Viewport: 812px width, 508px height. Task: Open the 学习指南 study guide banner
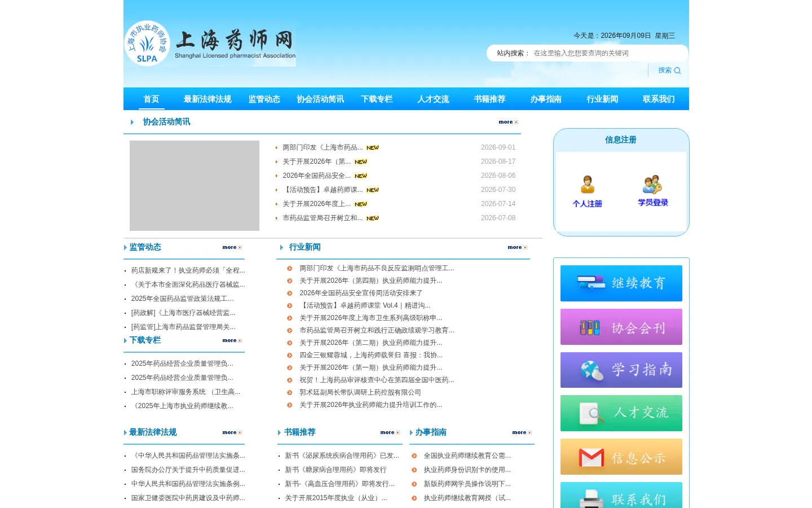621,370
